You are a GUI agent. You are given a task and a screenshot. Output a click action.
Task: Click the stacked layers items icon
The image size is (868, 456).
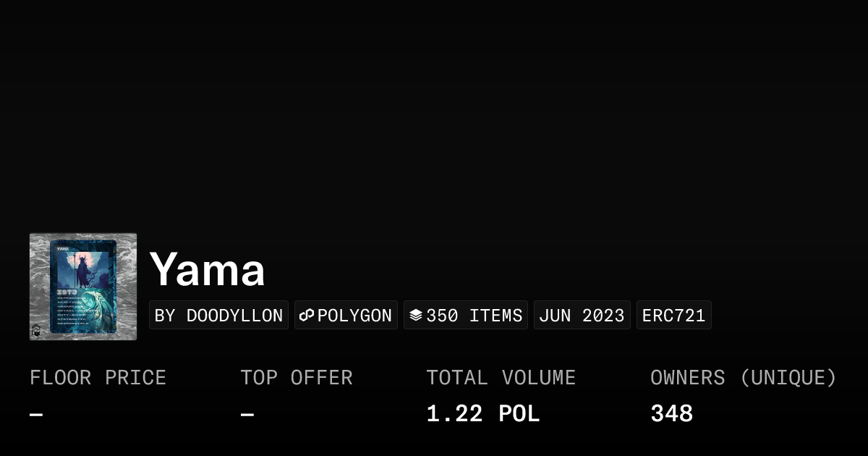point(416,316)
